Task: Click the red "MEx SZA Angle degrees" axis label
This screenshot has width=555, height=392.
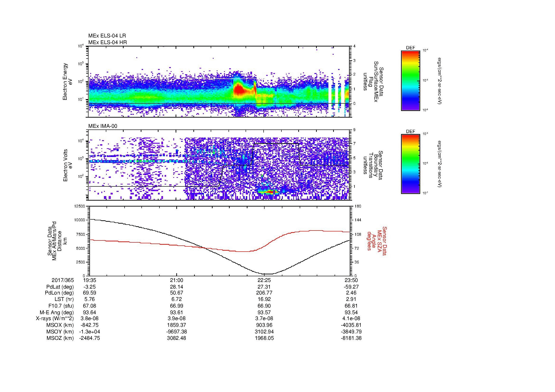Action: (x=377, y=241)
